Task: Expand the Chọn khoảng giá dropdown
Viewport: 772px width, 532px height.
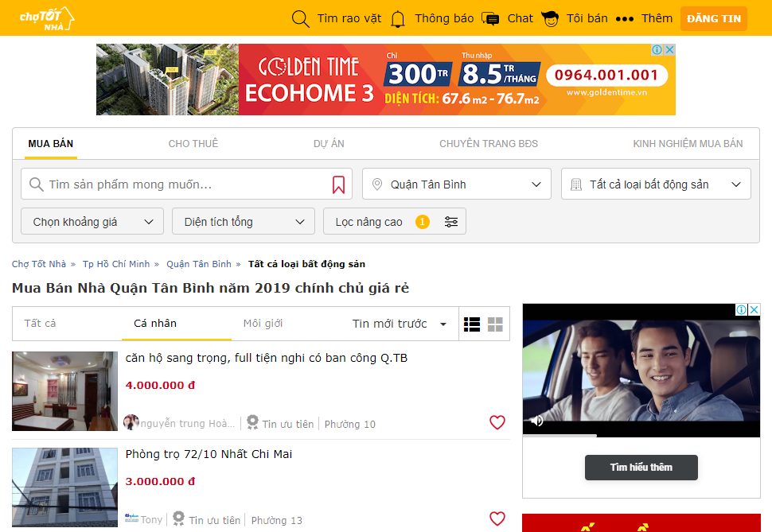Action: [x=92, y=221]
